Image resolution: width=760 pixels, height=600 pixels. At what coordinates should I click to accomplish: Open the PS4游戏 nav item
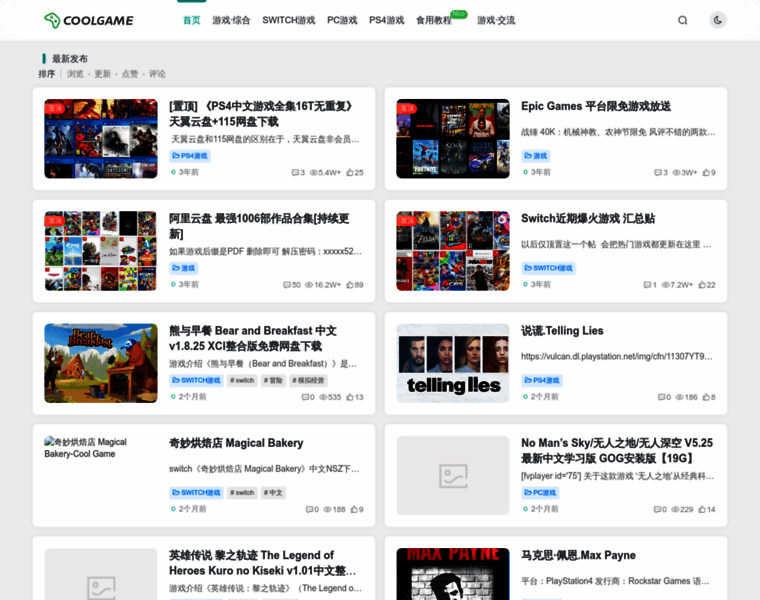pos(387,20)
